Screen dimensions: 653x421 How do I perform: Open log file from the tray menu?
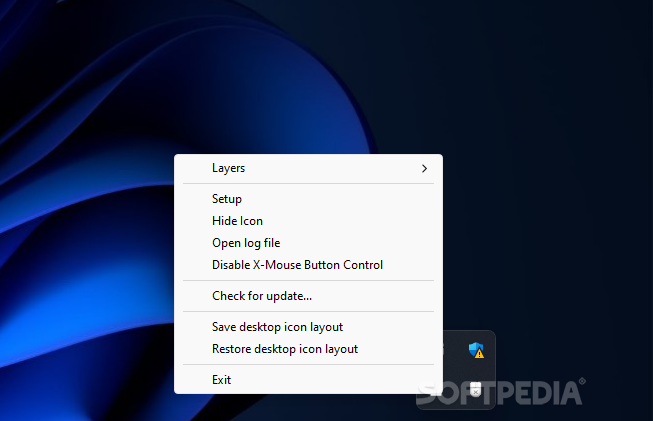(308, 243)
